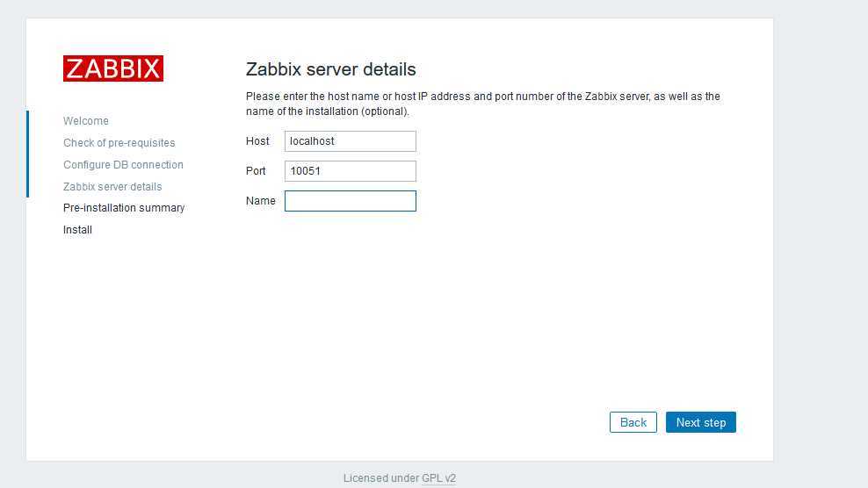Image resolution: width=868 pixels, height=488 pixels.
Task: Open the GPL v2 license link
Action: coord(439,478)
